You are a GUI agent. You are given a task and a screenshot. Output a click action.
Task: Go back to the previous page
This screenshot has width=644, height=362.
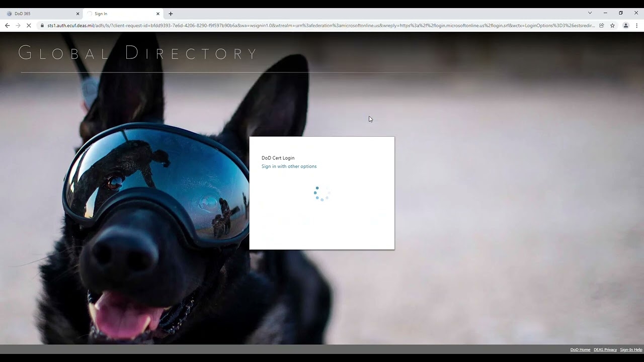[7, 26]
